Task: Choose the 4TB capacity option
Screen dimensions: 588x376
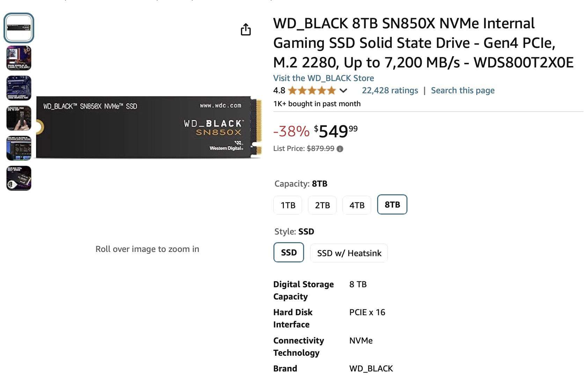Action: point(357,205)
